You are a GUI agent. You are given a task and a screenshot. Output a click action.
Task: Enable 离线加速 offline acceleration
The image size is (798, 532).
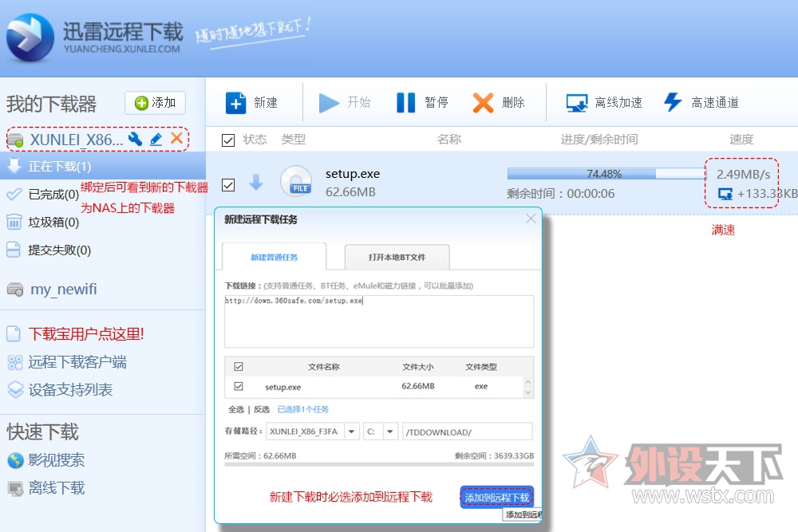604,103
